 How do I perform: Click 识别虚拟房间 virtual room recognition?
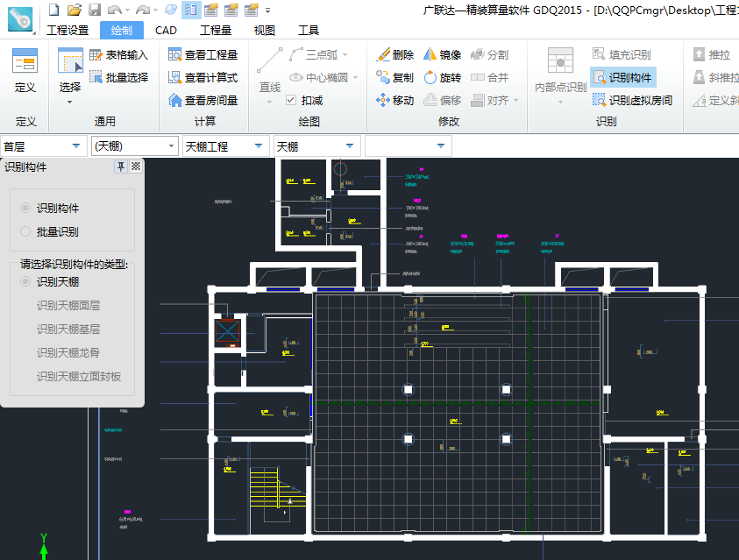click(632, 100)
